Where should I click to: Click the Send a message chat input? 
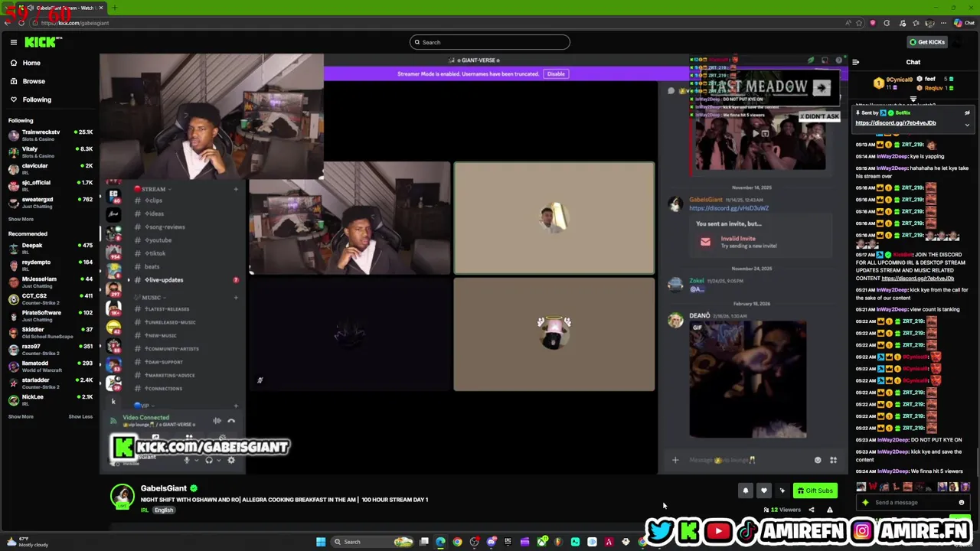point(911,503)
